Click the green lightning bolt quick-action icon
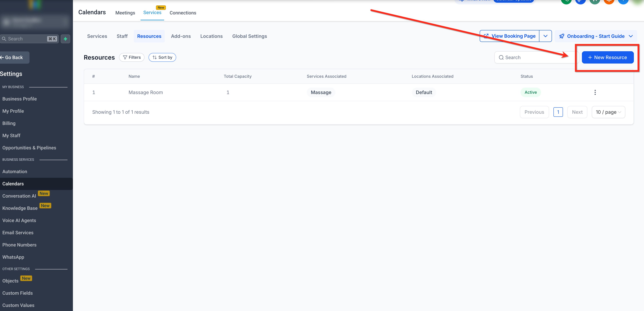Screen dimensions: 644x311 pyautogui.click(x=65, y=39)
